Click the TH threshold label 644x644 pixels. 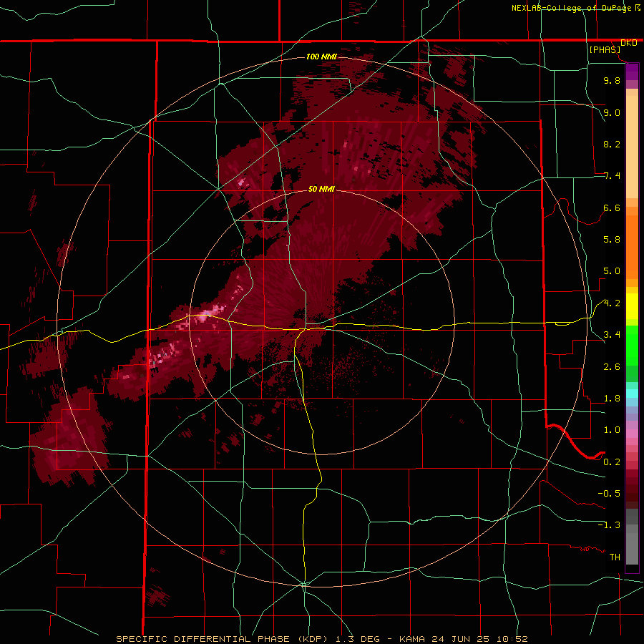615,557
